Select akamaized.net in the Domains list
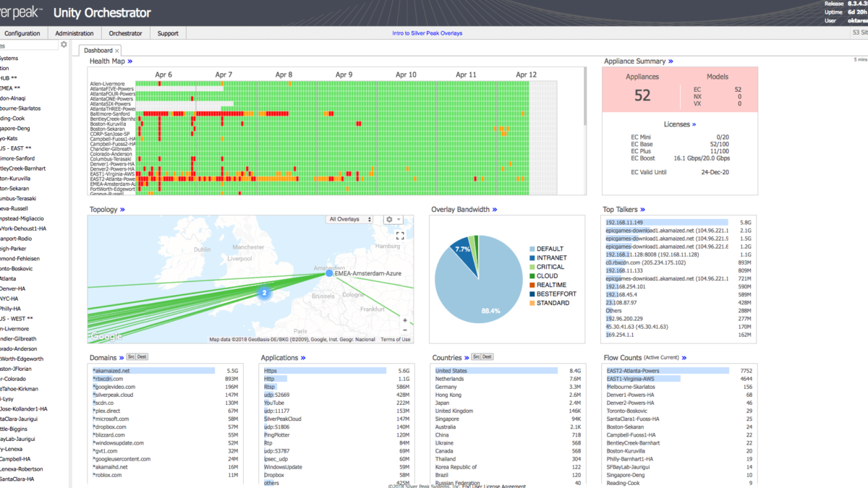Screen dimensions: 868x488 (x=165, y=371)
